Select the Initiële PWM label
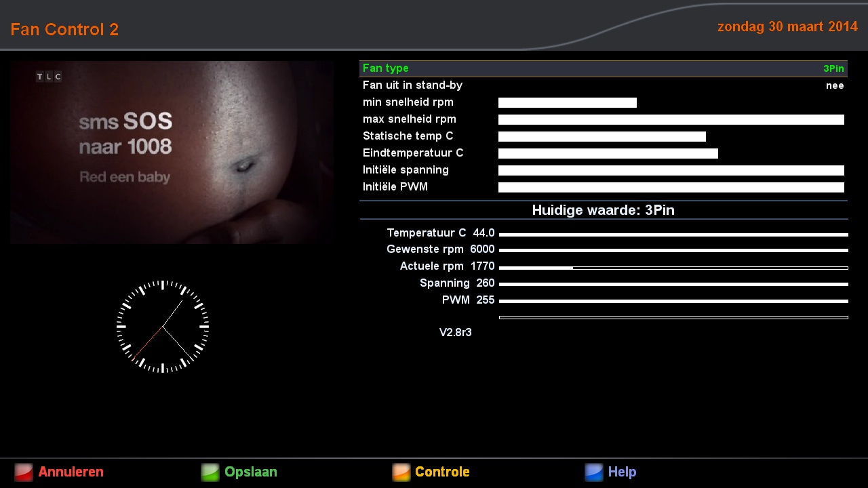The image size is (868, 488). click(x=395, y=187)
